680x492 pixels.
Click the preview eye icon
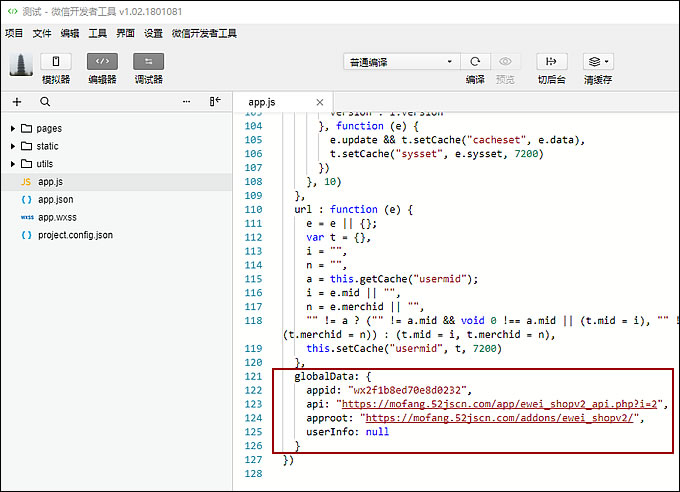pos(506,62)
